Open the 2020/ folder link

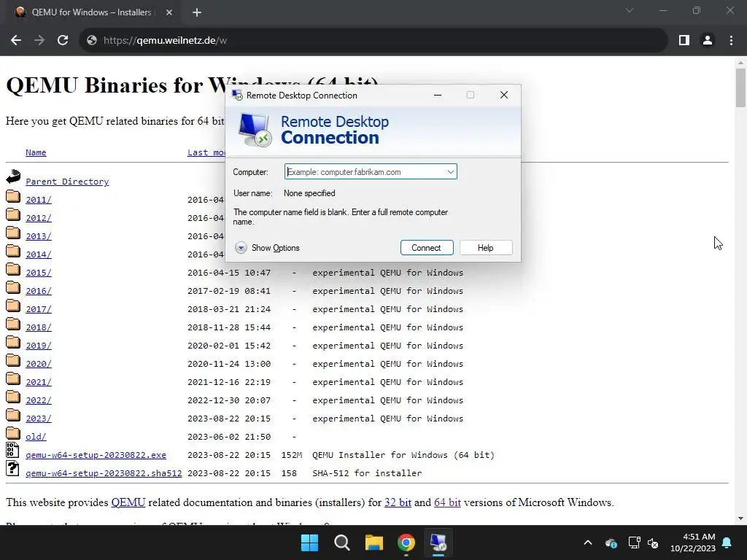point(39,364)
